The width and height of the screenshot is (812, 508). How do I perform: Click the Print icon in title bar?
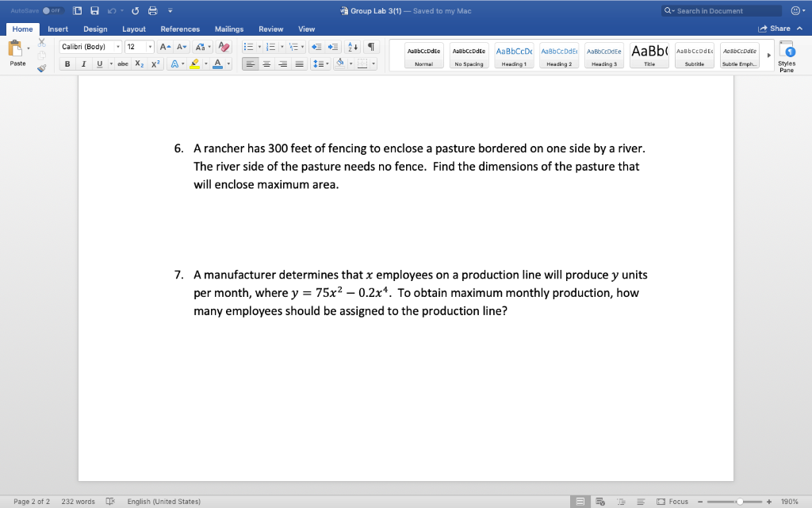point(153,11)
